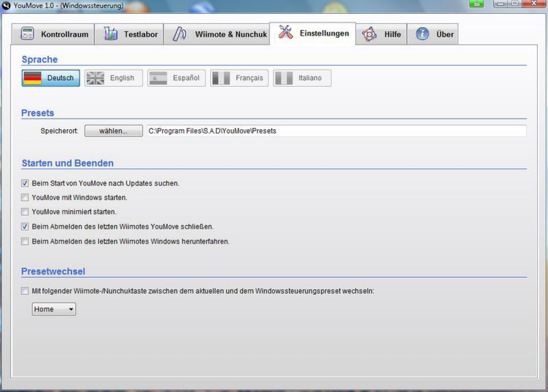Set the language to Español
This screenshot has width=548, height=392.
pyautogui.click(x=176, y=78)
